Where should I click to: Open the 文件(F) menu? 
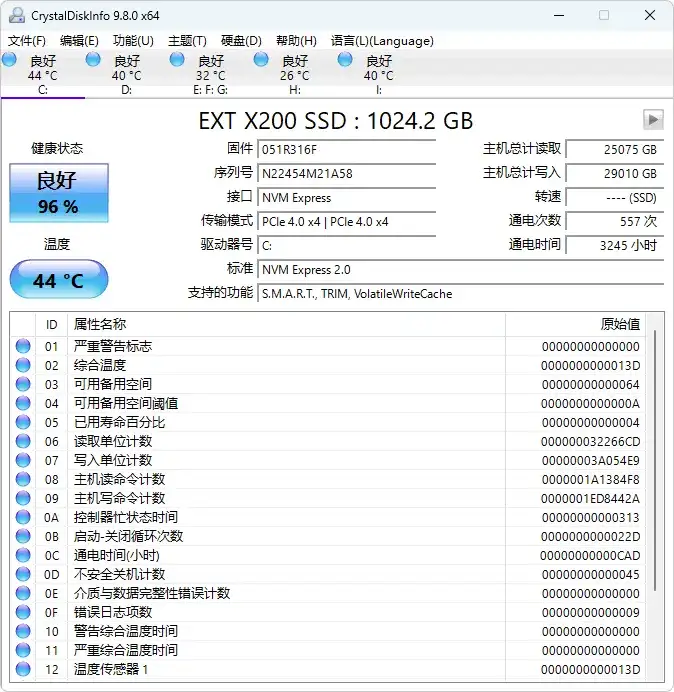(x=26, y=41)
